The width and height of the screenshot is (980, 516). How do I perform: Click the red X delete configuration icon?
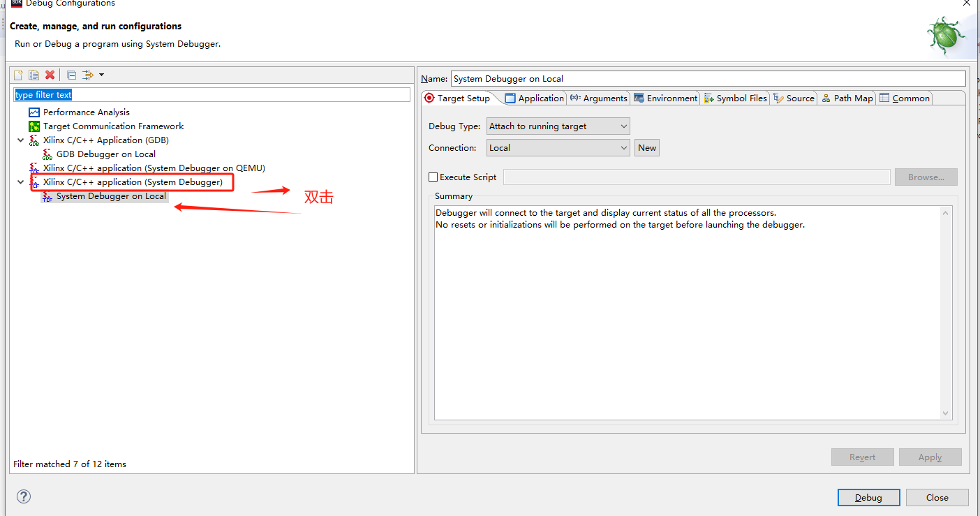[50, 75]
